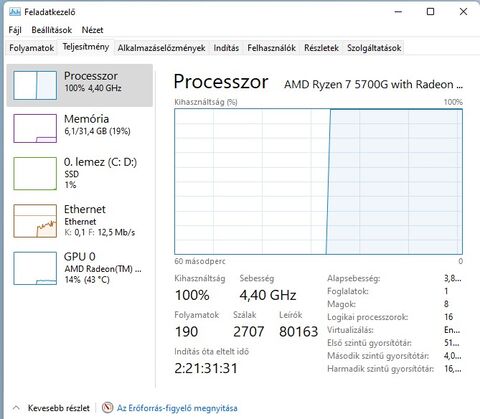This screenshot has height=419, width=480.
Task: Click the Erőforrás-figyelő icon at bottom
Action: [108, 408]
